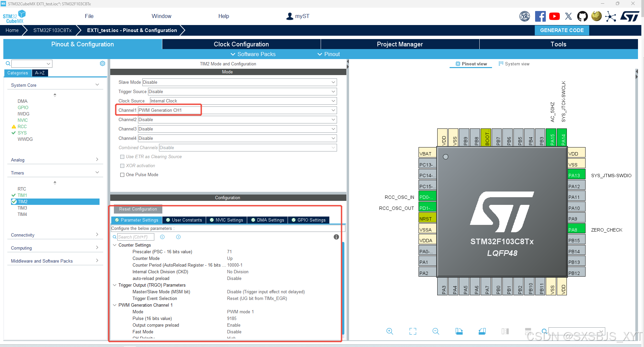The height and width of the screenshot is (347, 644).
Task: Click GENERATE CODE button
Action: (x=562, y=30)
